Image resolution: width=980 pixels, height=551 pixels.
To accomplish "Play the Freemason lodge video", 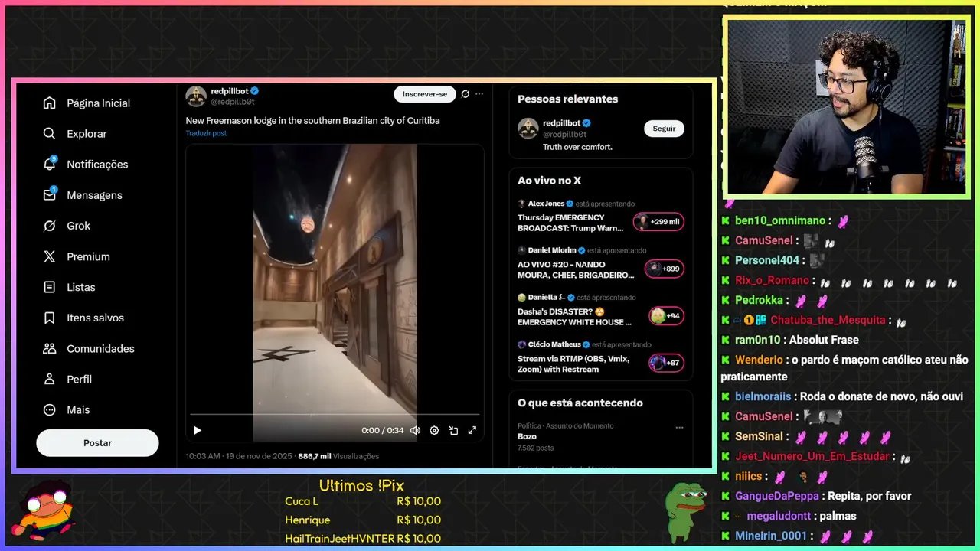I will coord(197,430).
